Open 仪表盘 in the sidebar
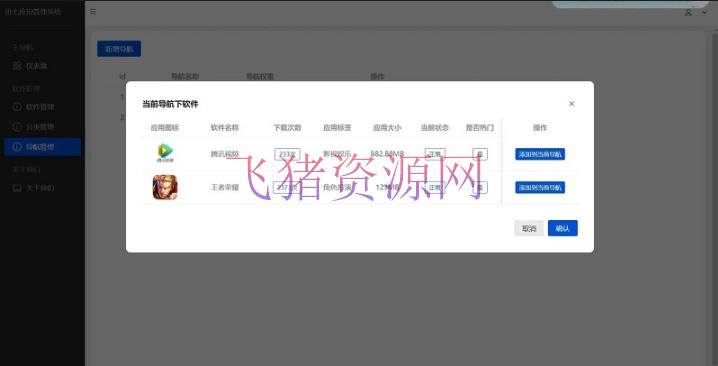This screenshot has height=366, width=718. click(x=42, y=66)
